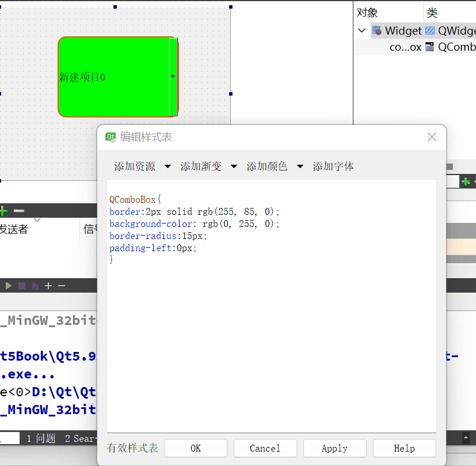Screen dimensions: 476x466
Task: Click the green plus in the signal/slot editor toolbar
Action: point(3,211)
